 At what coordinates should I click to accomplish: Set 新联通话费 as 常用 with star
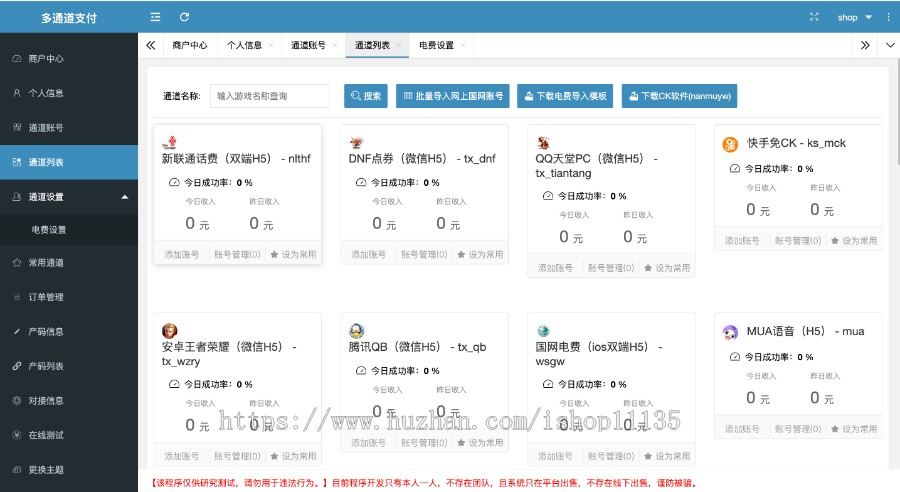293,254
